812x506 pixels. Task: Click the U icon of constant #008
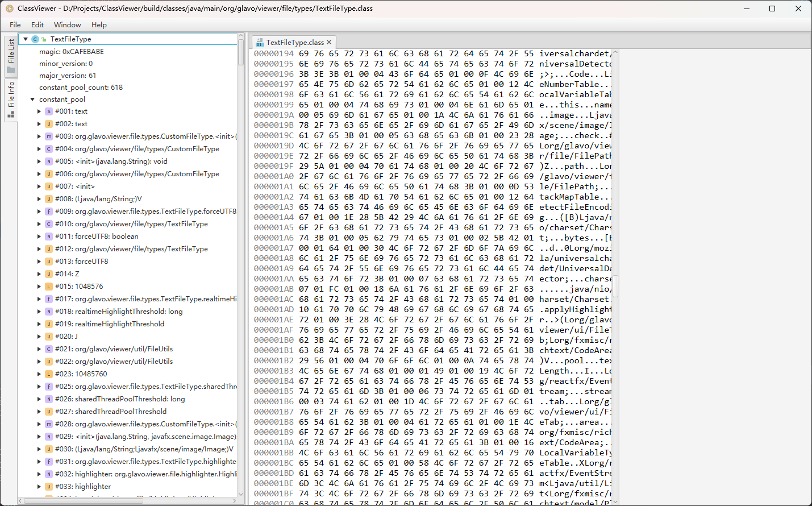coord(49,199)
